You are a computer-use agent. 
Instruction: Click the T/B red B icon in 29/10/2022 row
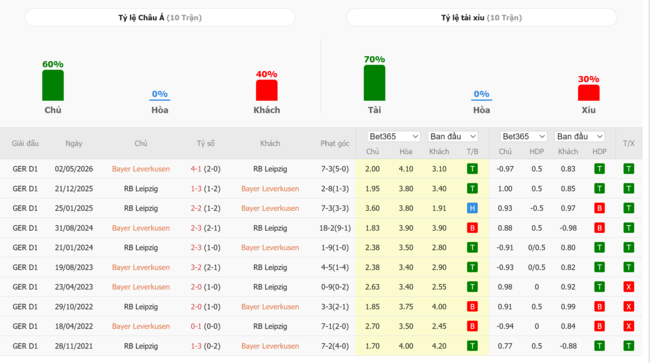click(472, 307)
